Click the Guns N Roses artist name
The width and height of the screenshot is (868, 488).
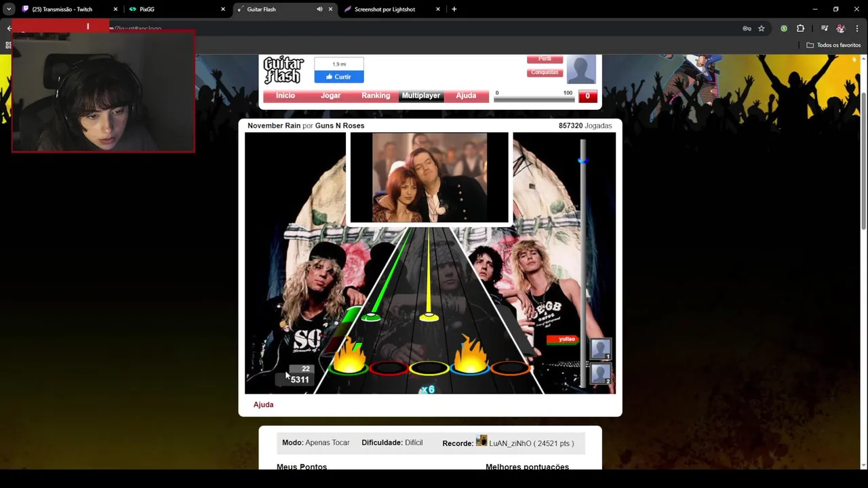click(340, 125)
